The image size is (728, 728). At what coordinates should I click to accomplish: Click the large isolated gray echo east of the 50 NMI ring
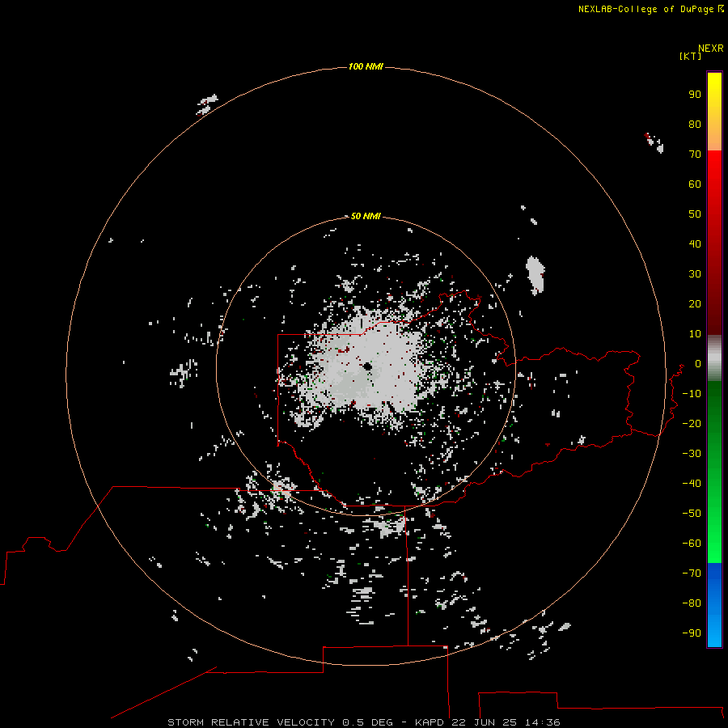535,275
